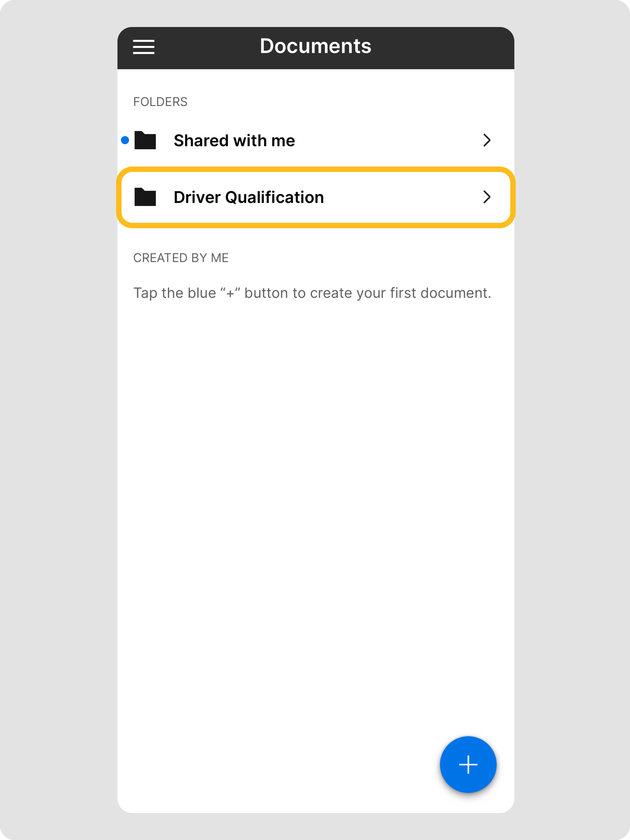Click the gray background outside the app panel
Screen dimensions: 630x840
click(57, 418)
